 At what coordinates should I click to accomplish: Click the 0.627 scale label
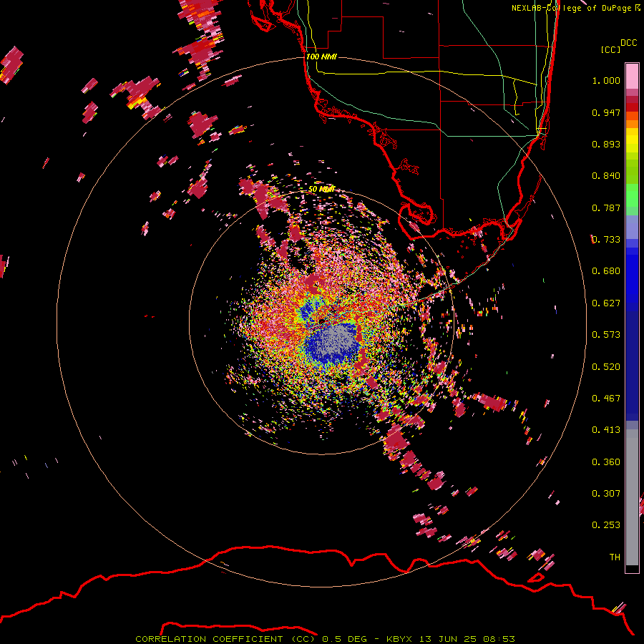pyautogui.click(x=606, y=303)
